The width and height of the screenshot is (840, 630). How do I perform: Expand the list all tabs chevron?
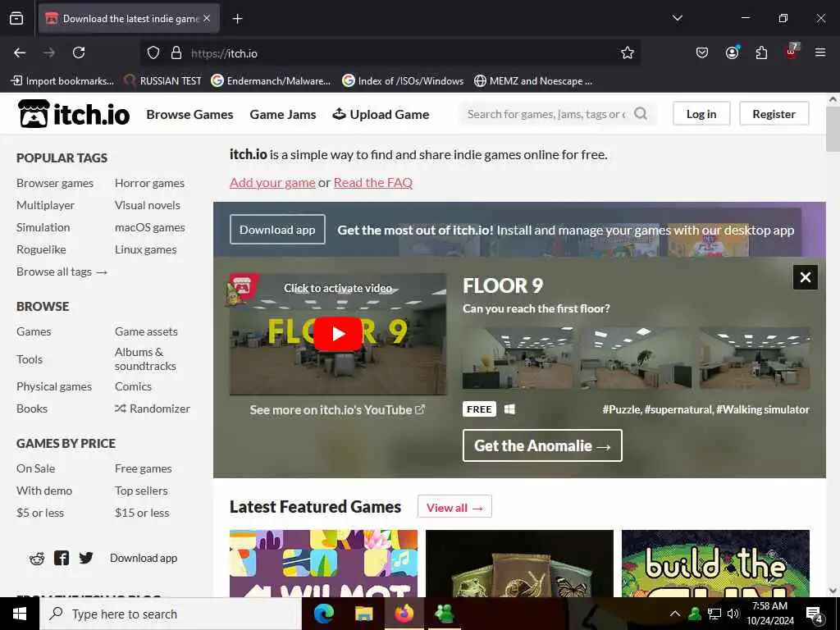pos(677,18)
